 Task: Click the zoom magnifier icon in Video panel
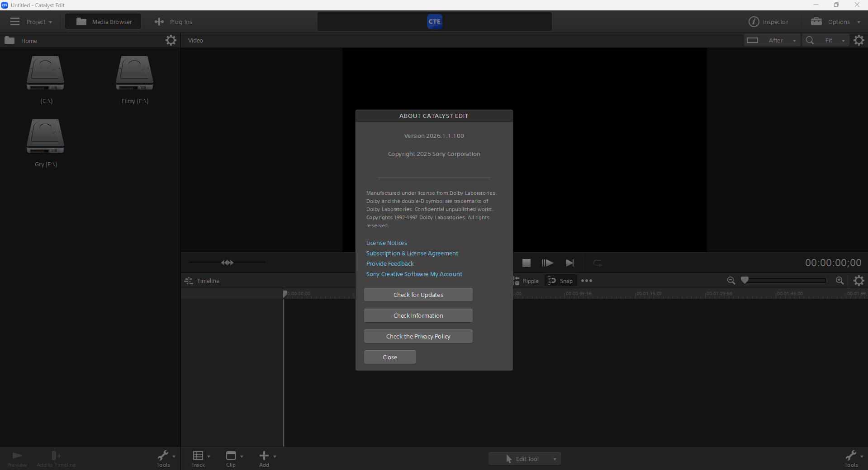pyautogui.click(x=810, y=40)
